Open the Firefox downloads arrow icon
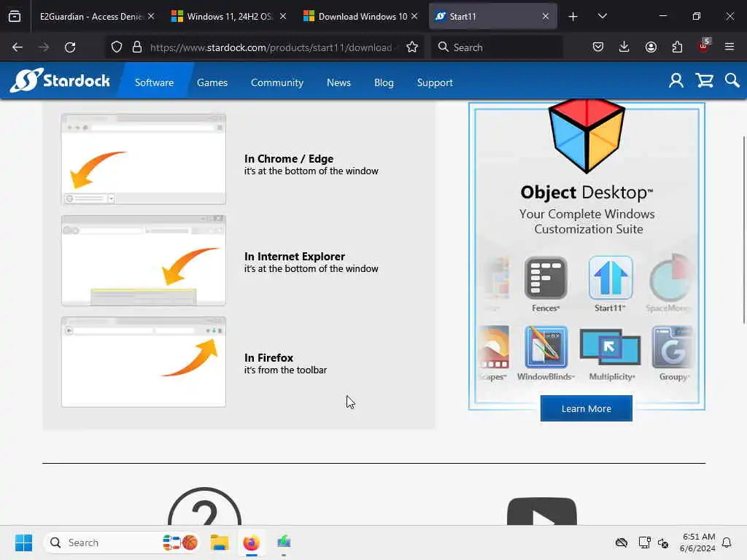Image resolution: width=747 pixels, height=560 pixels. (624, 47)
